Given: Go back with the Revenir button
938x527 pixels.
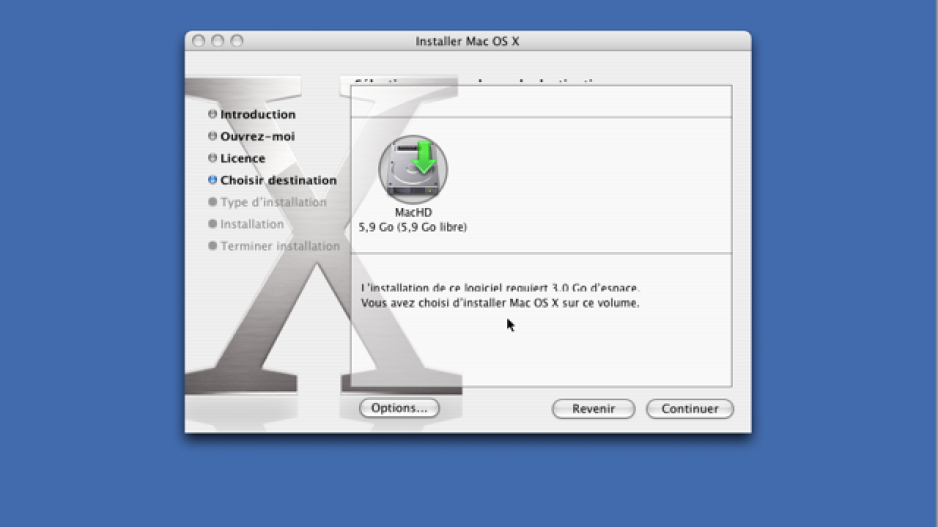Looking at the screenshot, I should coord(593,409).
